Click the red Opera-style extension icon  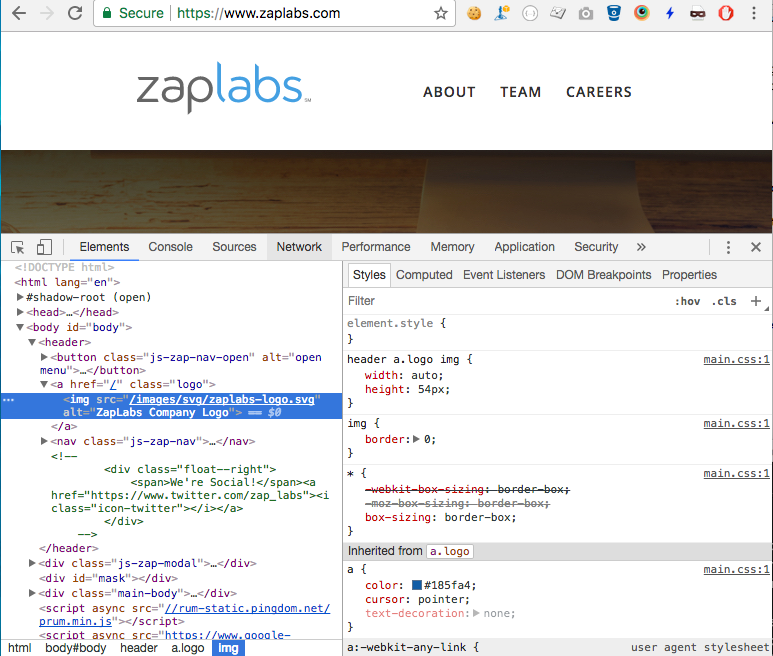click(x=726, y=13)
